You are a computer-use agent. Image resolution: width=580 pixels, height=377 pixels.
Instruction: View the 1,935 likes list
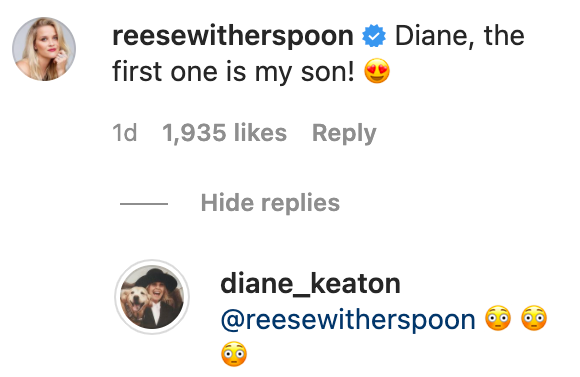[225, 132]
